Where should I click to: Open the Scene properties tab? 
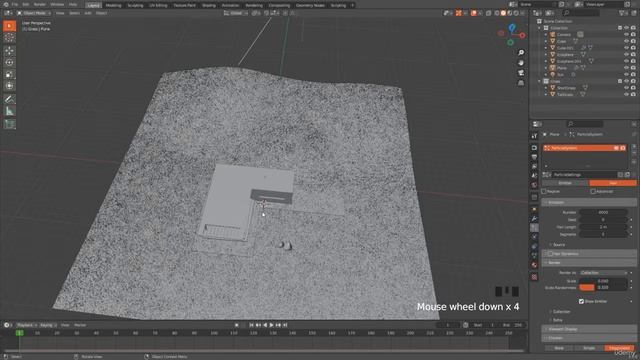(x=534, y=176)
